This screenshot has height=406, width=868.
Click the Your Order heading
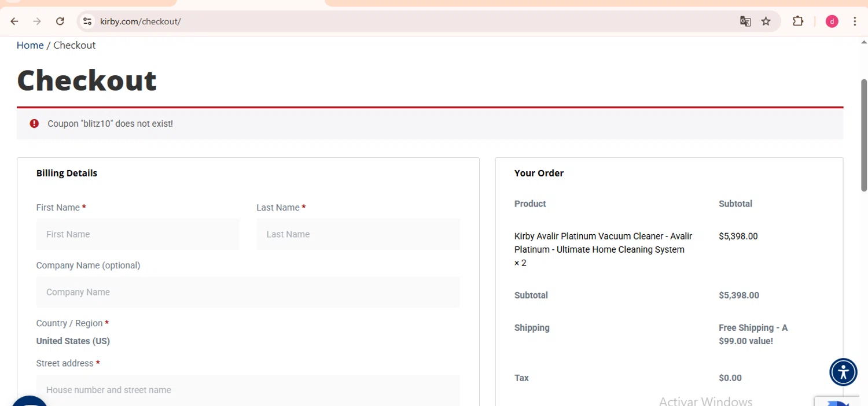coord(539,173)
